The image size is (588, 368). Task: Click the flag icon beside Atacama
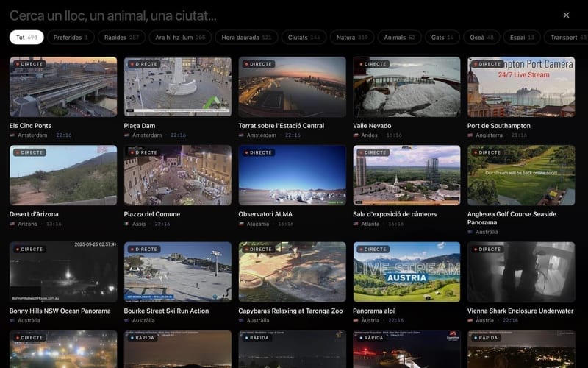pos(241,224)
